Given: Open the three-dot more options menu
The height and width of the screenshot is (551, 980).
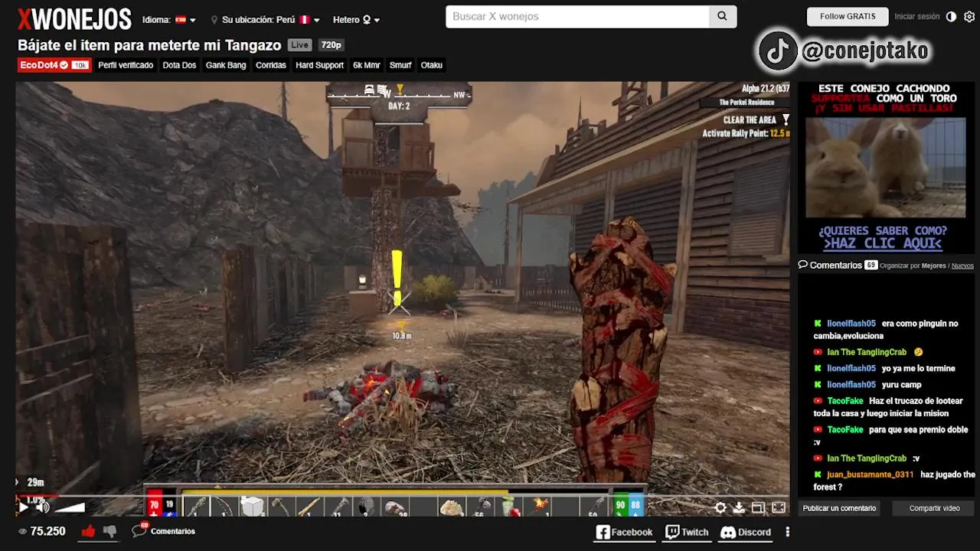Looking at the screenshot, I should pyautogui.click(x=787, y=532).
